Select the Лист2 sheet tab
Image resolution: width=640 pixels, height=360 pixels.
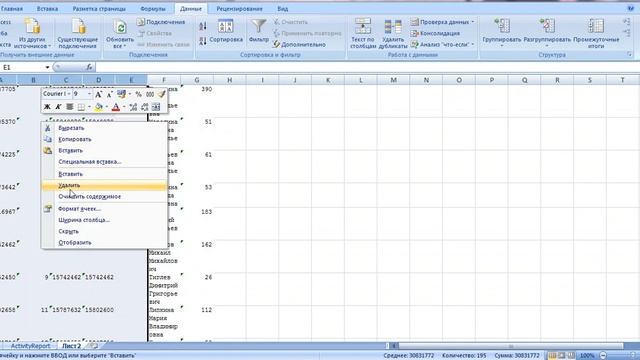tap(71, 346)
